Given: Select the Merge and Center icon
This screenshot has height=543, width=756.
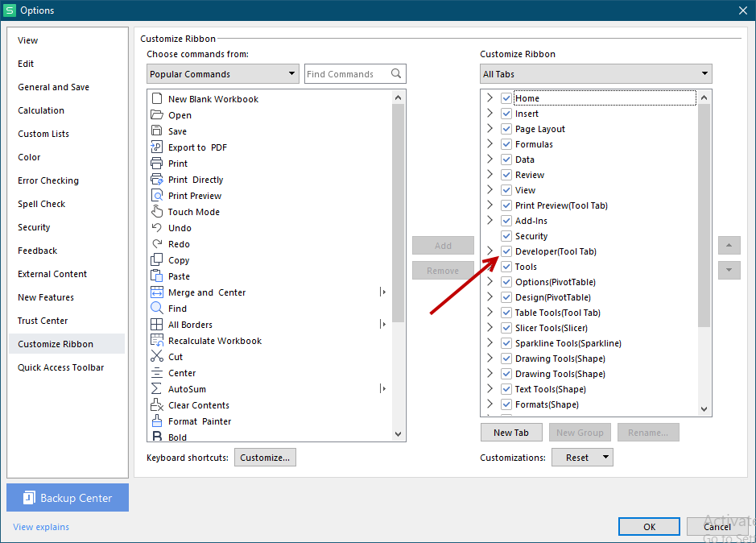Looking at the screenshot, I should point(157,292).
